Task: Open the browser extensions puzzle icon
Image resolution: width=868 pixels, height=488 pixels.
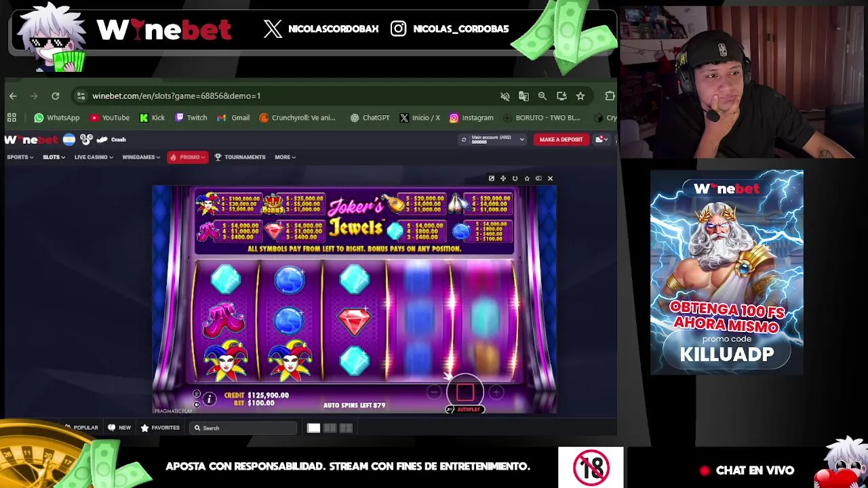Action: click(x=610, y=96)
